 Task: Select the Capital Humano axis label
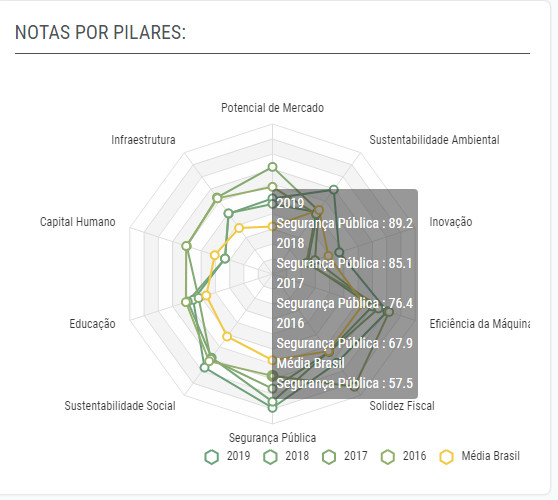coord(78,222)
